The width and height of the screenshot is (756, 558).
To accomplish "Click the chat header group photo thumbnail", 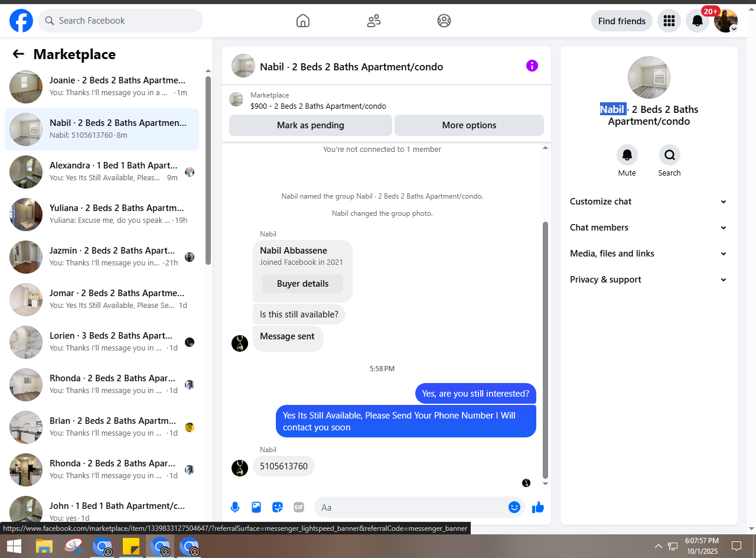I will click(x=243, y=66).
